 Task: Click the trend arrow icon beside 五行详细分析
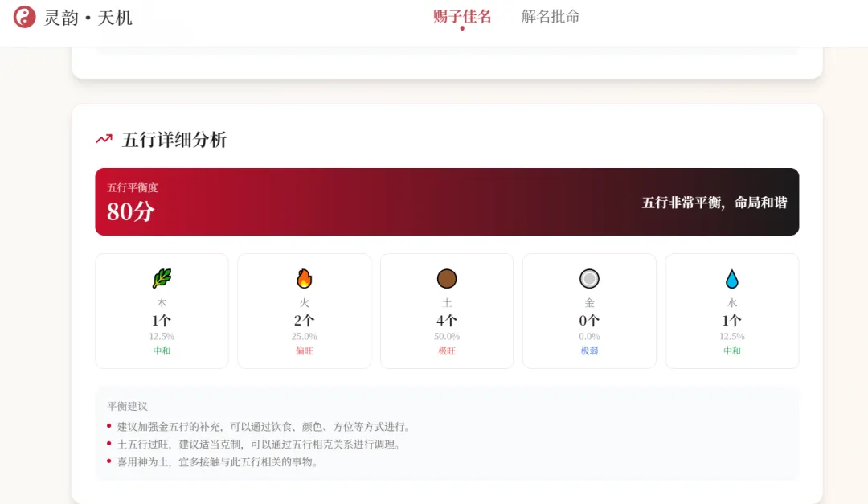104,139
